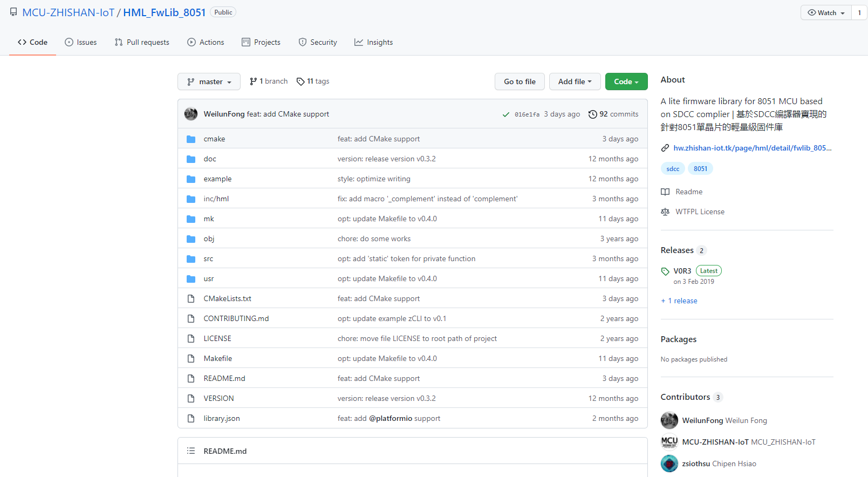Click the sdcc topic tag
This screenshot has height=477, width=868.
673,169
